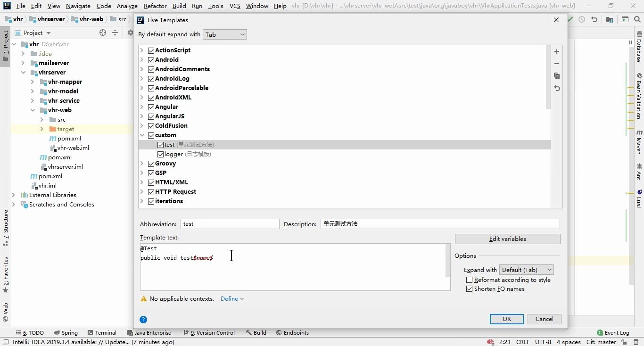Click the lock read-only status icon
This screenshot has height=346, width=644.
(623, 342)
